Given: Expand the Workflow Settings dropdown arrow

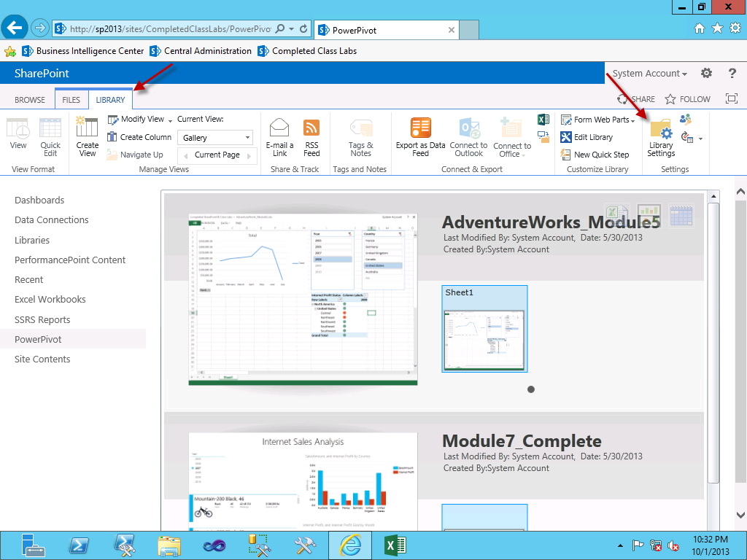Looking at the screenshot, I should tap(700, 139).
